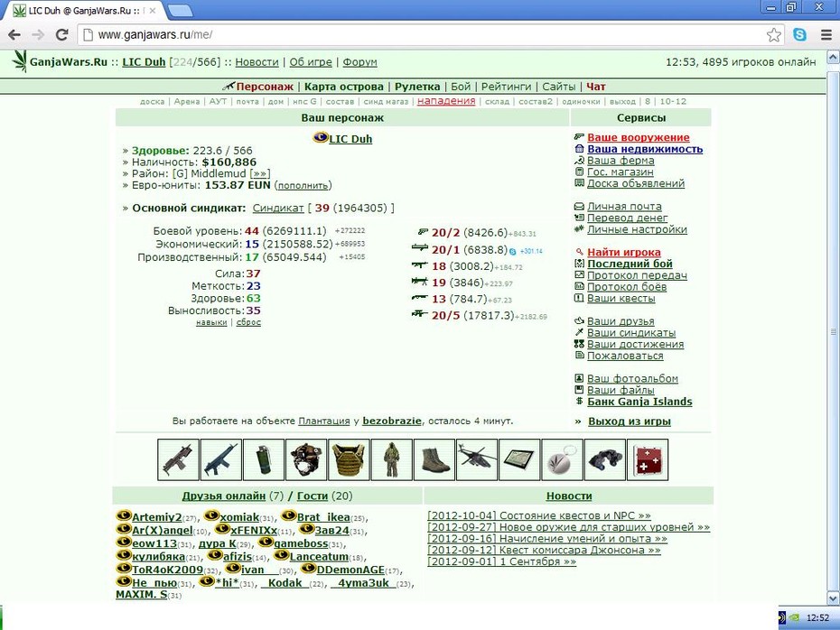840x630 pixels.
Task: Open Рейтинги in the main menu
Action: 506,87
